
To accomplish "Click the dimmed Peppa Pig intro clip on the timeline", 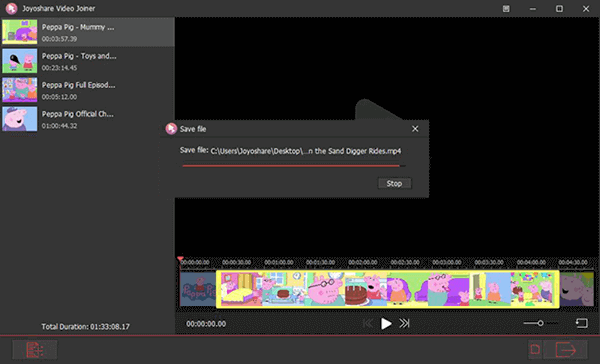I will [198, 289].
